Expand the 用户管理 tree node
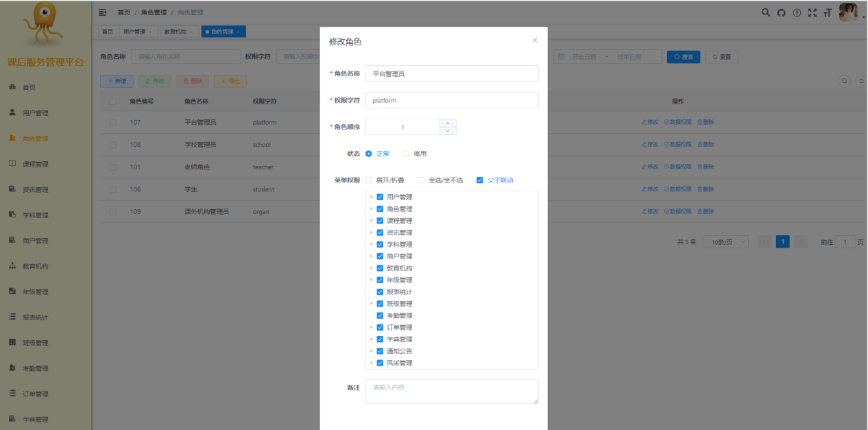868x430 pixels. [x=372, y=197]
